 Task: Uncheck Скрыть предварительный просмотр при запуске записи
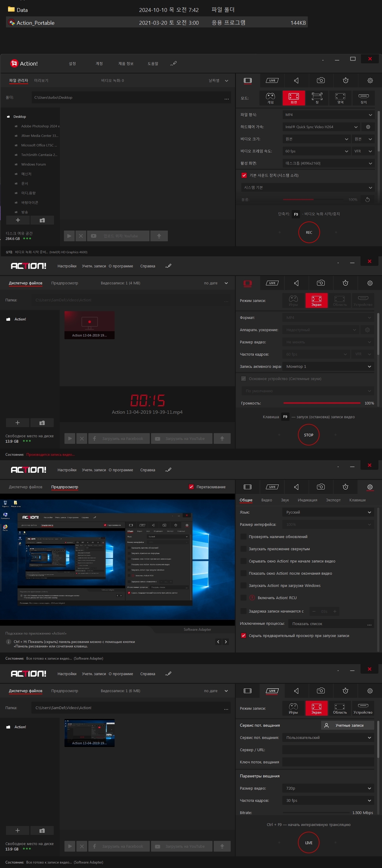pyautogui.click(x=243, y=635)
